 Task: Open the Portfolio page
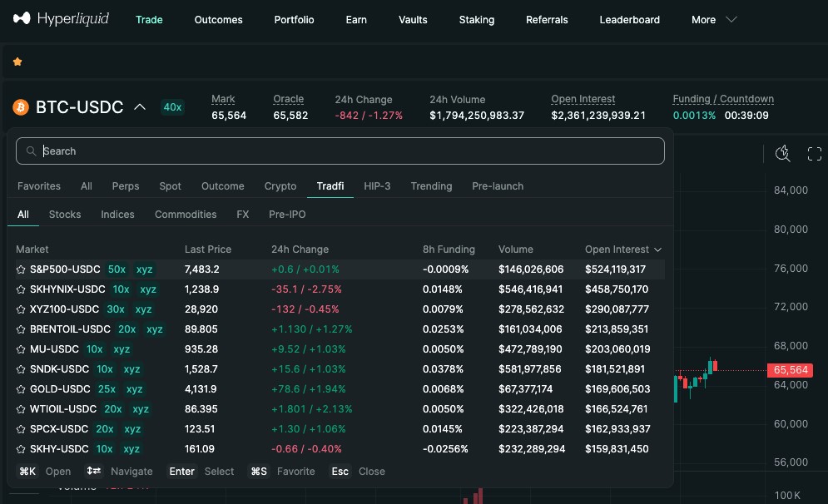point(294,19)
